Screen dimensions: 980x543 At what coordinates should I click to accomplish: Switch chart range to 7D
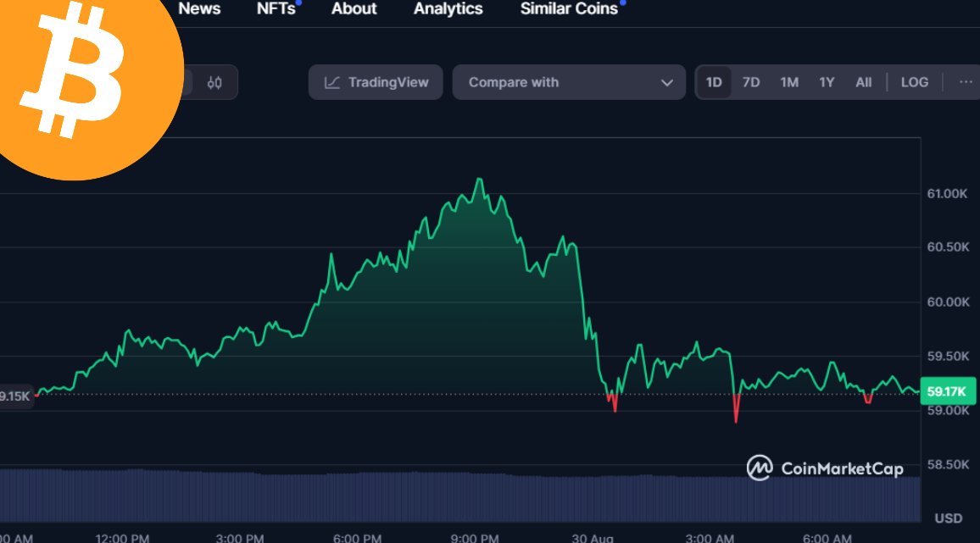coord(751,82)
